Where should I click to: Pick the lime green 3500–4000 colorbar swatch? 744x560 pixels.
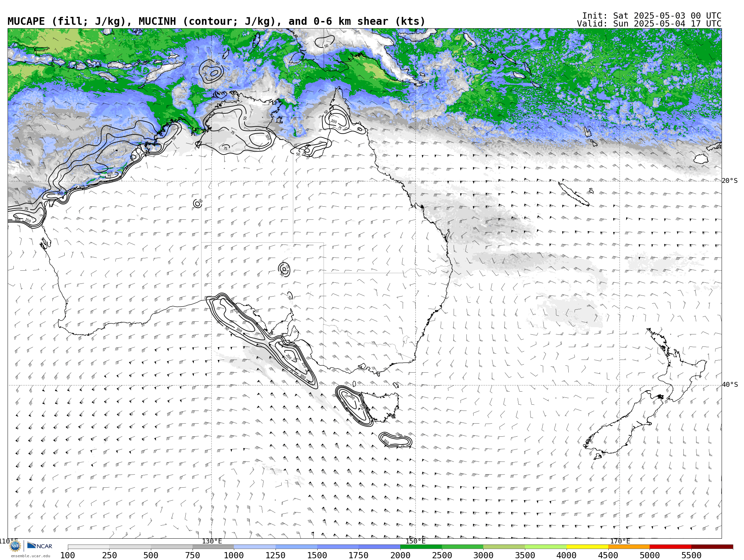[546, 547]
